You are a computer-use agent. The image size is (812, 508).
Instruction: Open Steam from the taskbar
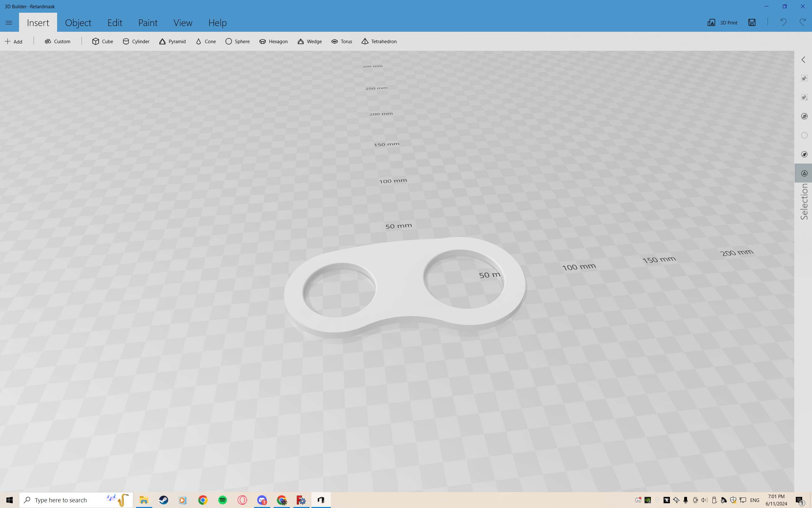pyautogui.click(x=163, y=500)
